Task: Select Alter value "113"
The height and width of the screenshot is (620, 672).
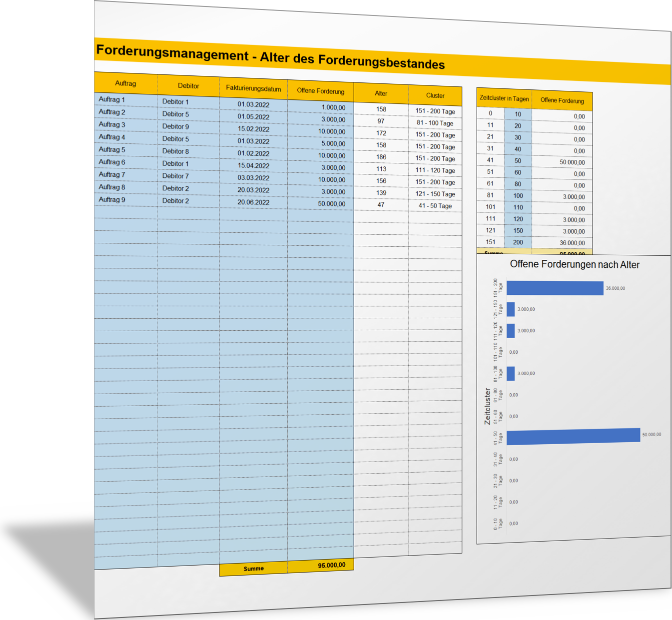Action: coord(381,169)
